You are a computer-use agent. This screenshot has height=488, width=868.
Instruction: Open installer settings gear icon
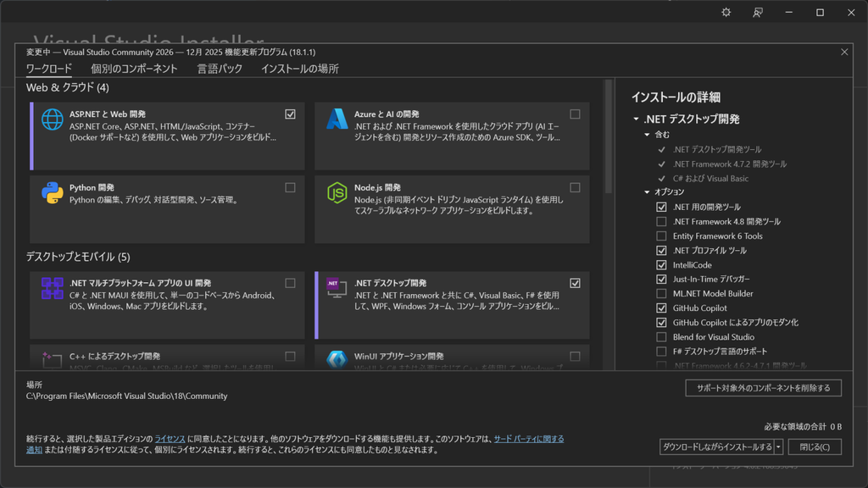(x=726, y=12)
